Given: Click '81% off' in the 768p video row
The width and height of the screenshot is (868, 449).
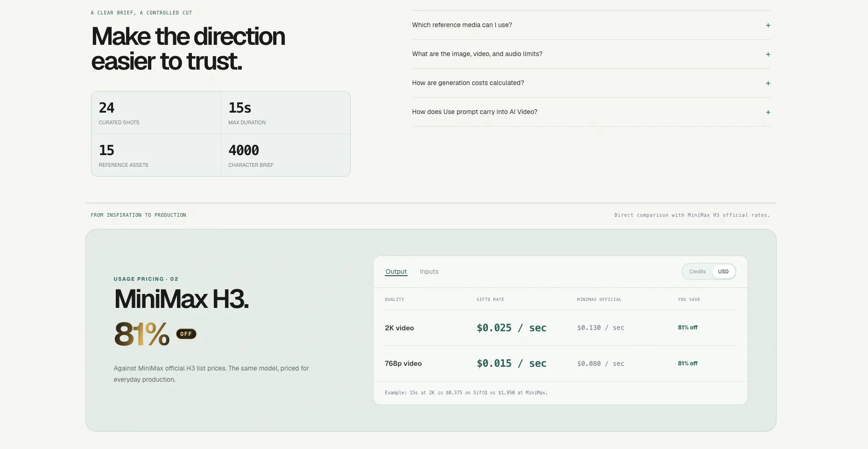Looking at the screenshot, I should pyautogui.click(x=688, y=363).
